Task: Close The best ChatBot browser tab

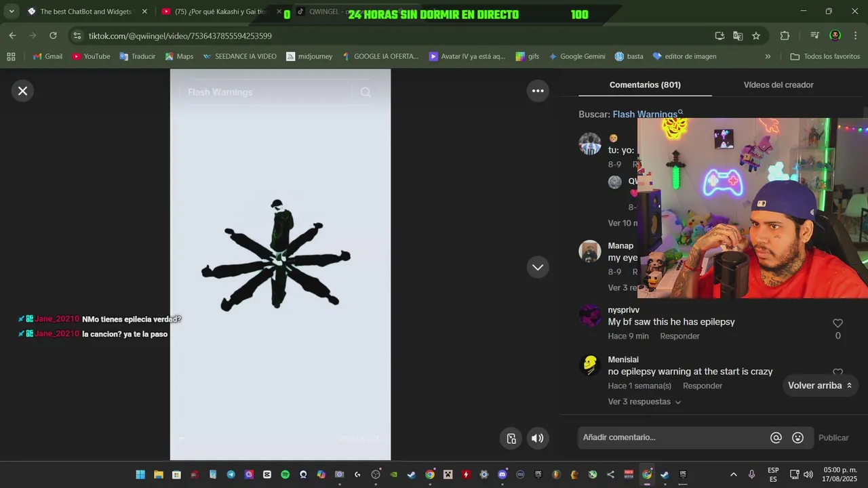Action: coord(144,12)
